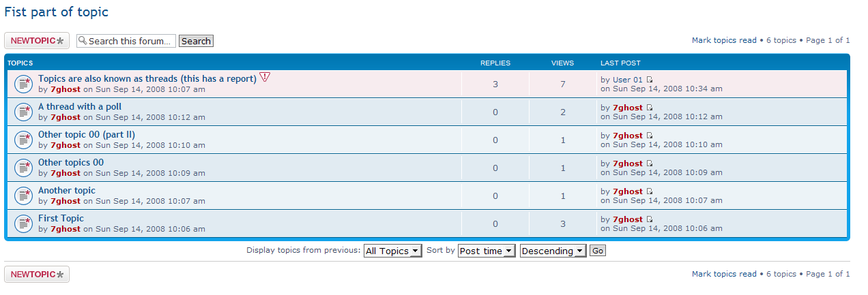Screen dimensions: 868x295
Task: Open 7ghost last-post link in 'Another topic' row
Action: 628,191
